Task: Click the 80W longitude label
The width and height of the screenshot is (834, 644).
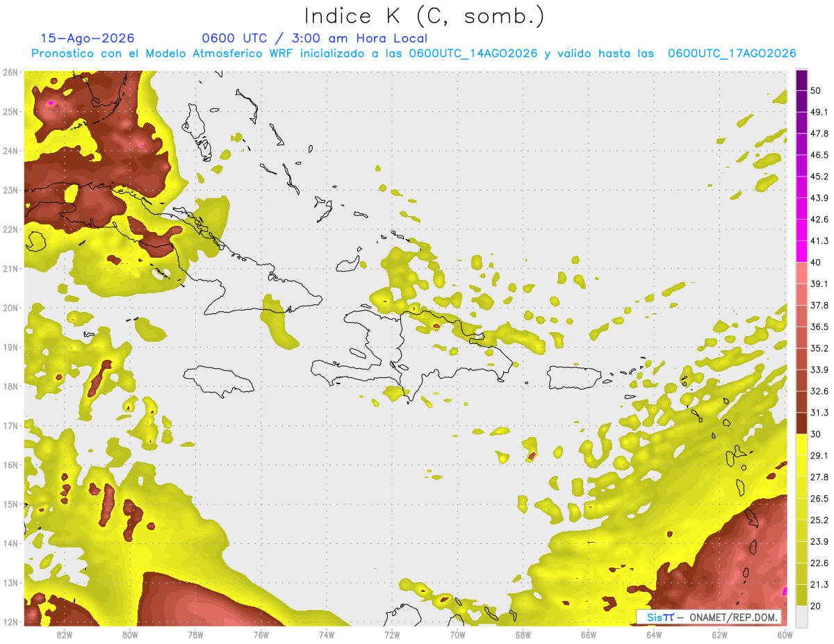Action: (130, 635)
